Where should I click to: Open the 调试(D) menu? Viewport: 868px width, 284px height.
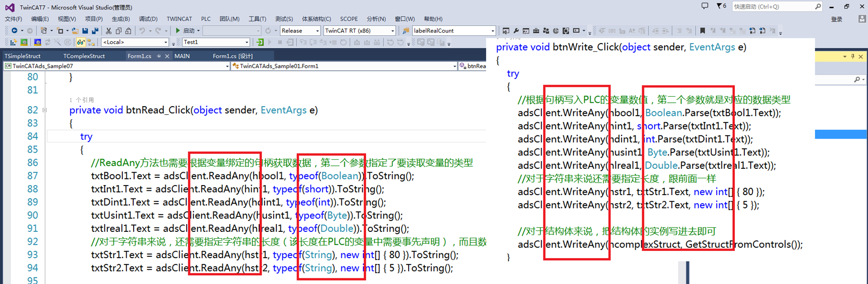point(148,19)
